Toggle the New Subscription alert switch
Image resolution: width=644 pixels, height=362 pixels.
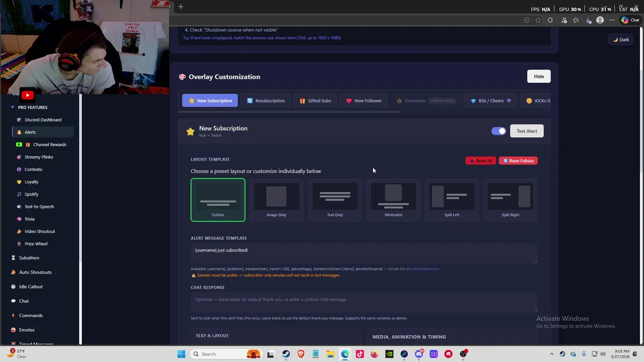499,131
